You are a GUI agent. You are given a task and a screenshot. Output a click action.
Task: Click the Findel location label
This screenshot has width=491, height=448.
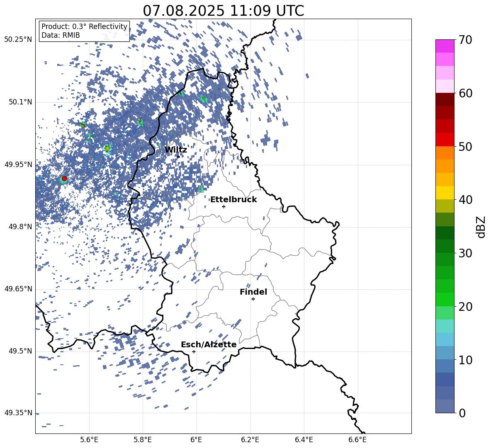(253, 292)
